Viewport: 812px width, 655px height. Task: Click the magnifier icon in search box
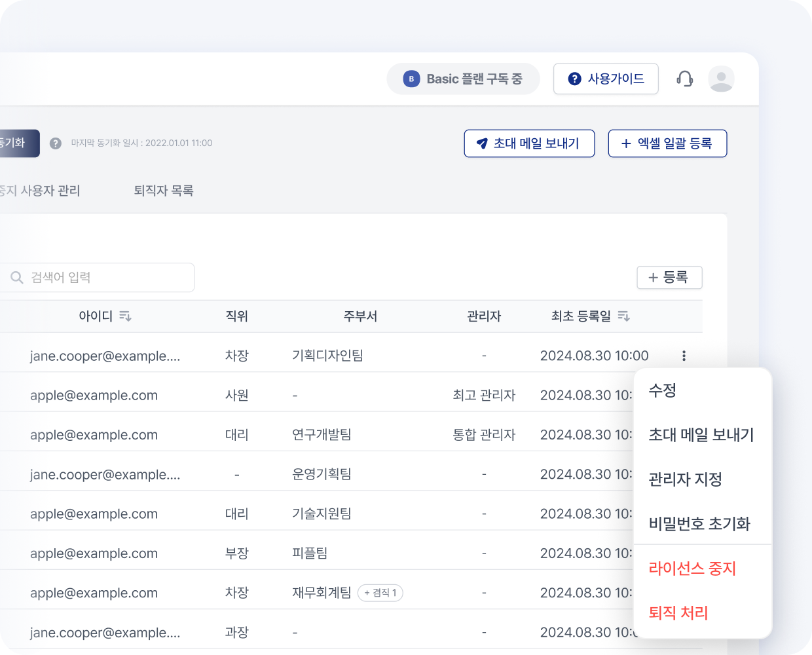coord(17,278)
